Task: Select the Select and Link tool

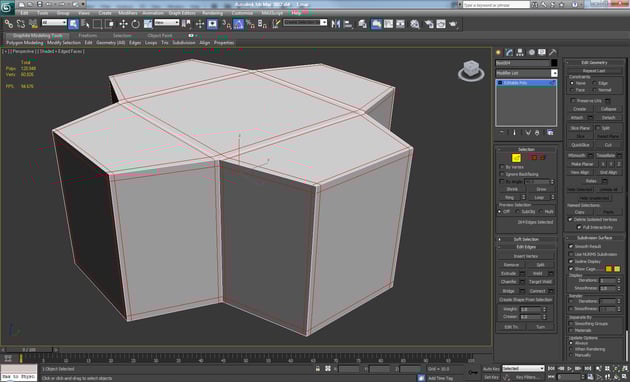Action: pos(8,24)
